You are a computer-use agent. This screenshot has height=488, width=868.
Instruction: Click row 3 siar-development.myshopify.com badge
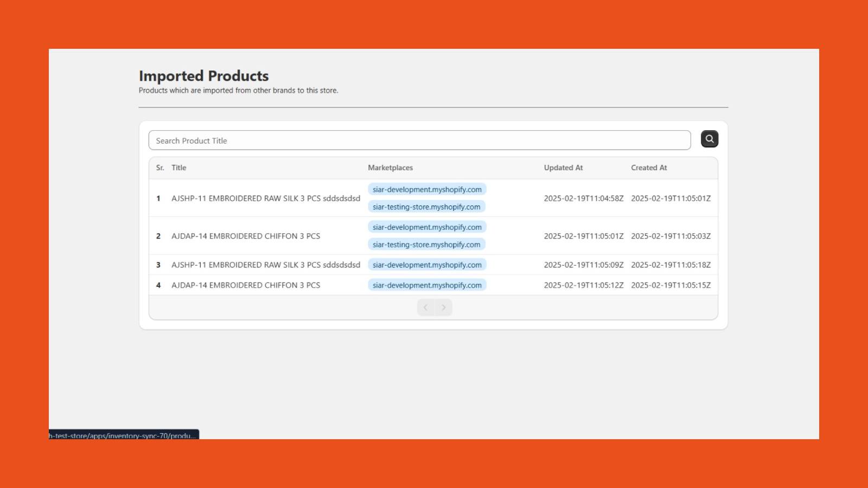427,265
